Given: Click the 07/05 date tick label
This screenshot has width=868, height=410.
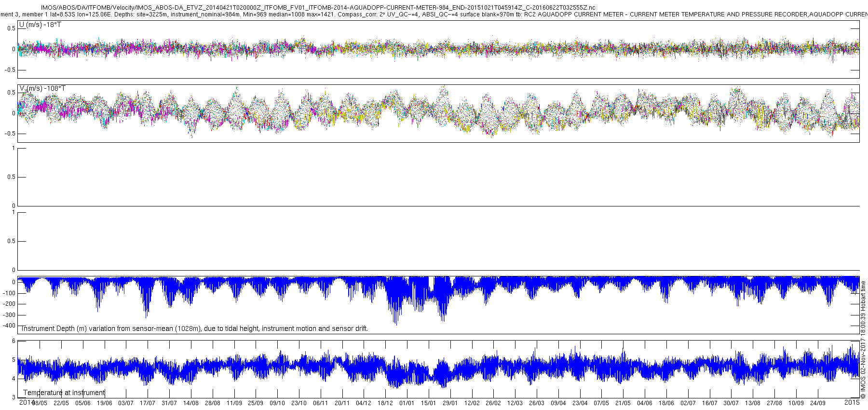Looking at the screenshot, I should (601, 403).
